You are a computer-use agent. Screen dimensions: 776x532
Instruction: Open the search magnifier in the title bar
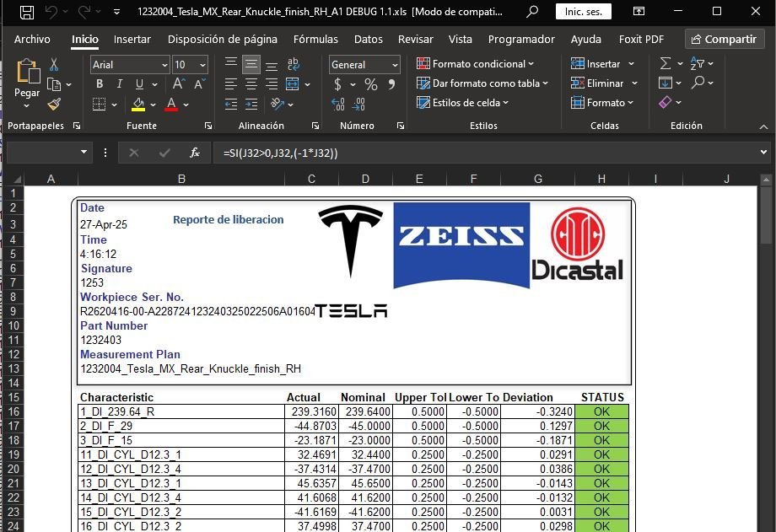(532, 12)
